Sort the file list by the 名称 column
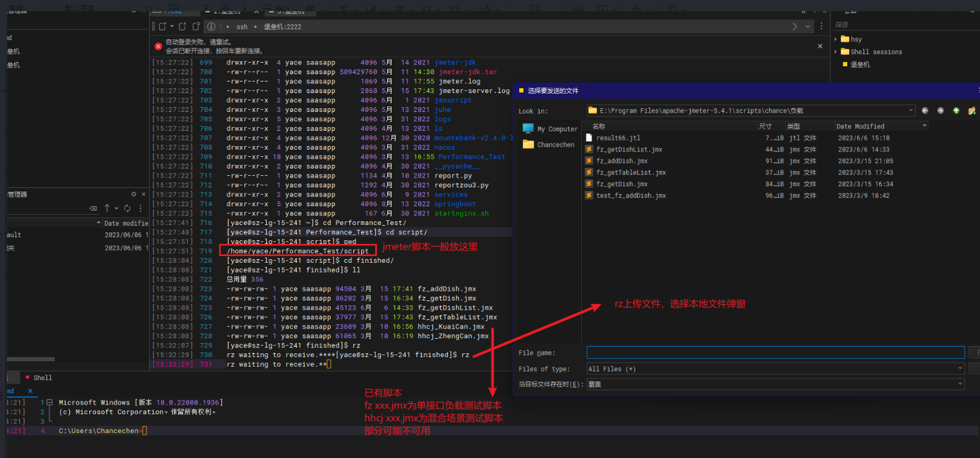Screen dimensions: 980x458 (669, 127)
